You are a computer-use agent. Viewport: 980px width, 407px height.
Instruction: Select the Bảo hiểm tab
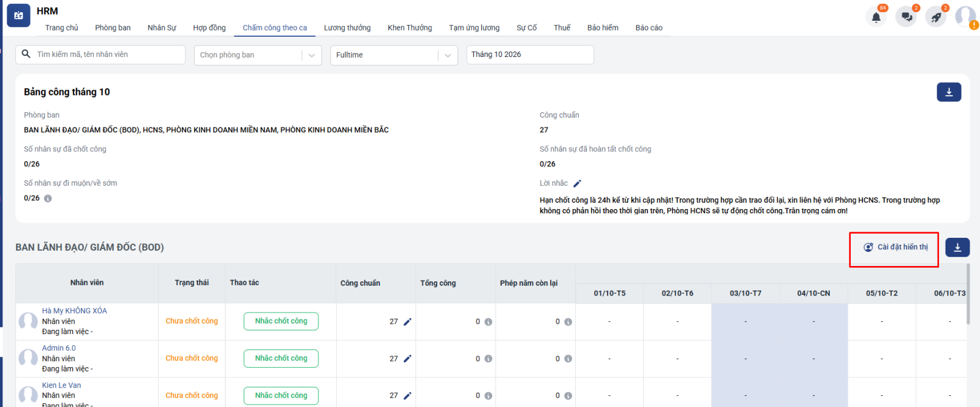pos(603,28)
